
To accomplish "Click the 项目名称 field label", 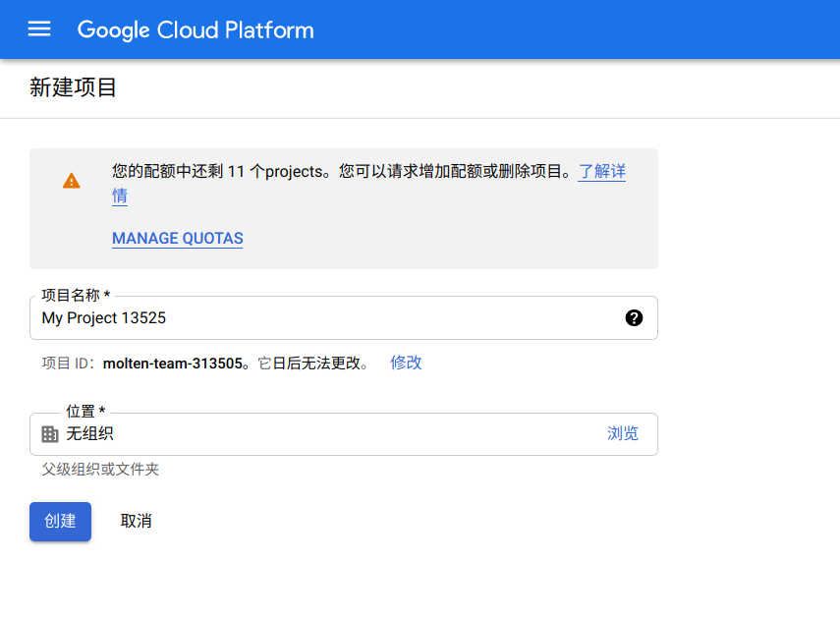I will pyautogui.click(x=75, y=296).
